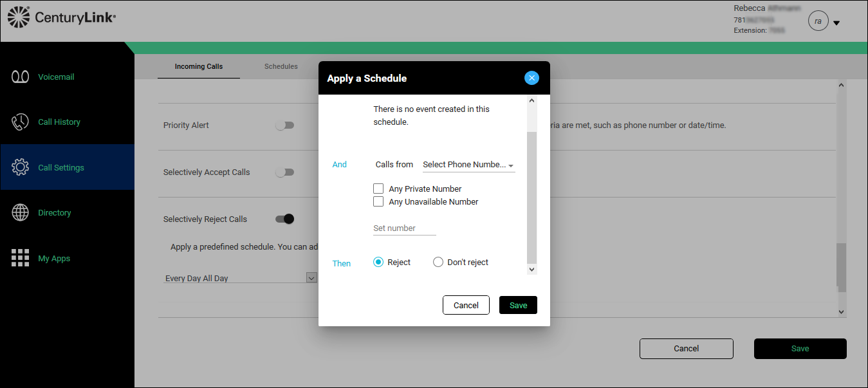The height and width of the screenshot is (388, 868).
Task: Expand the user account menu arrow
Action: [x=836, y=23]
